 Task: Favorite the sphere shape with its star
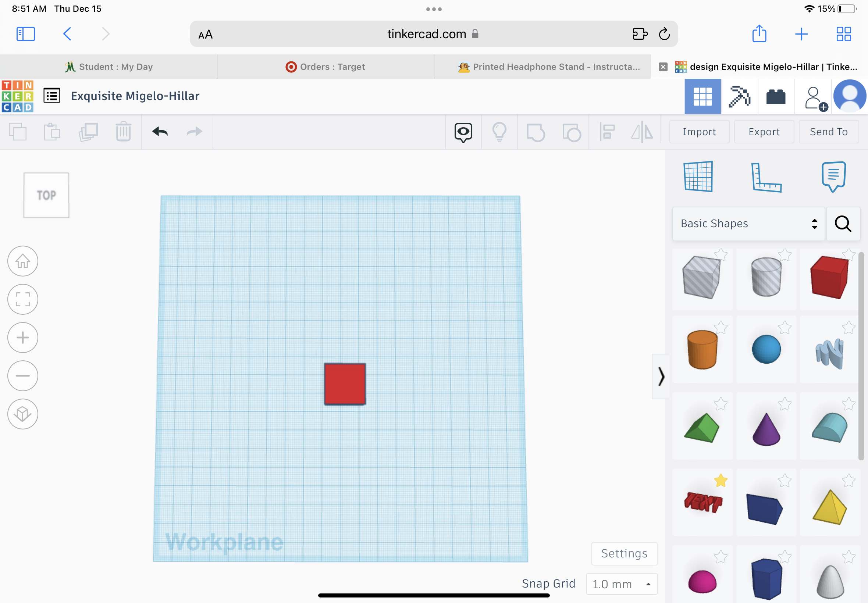pos(785,327)
